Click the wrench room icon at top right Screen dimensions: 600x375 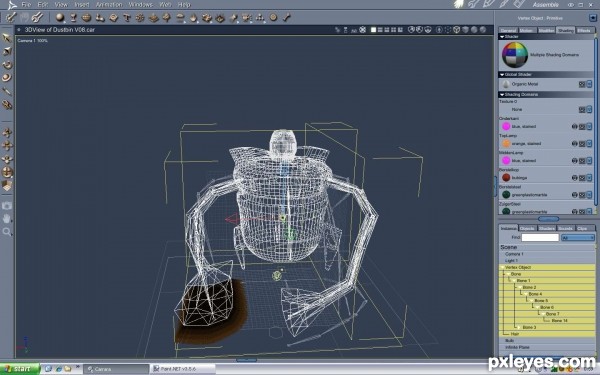point(473,4)
